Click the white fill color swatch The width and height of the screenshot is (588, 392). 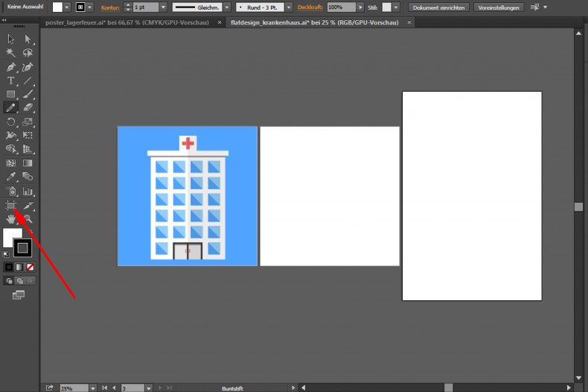pyautogui.click(x=13, y=237)
